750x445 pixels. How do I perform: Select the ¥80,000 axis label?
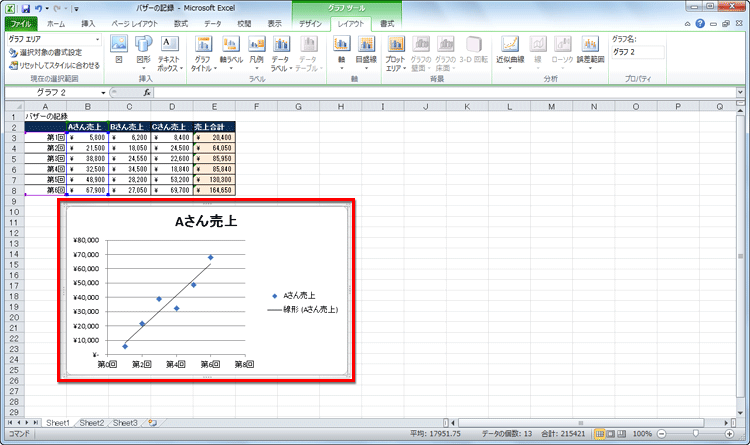(x=86, y=240)
